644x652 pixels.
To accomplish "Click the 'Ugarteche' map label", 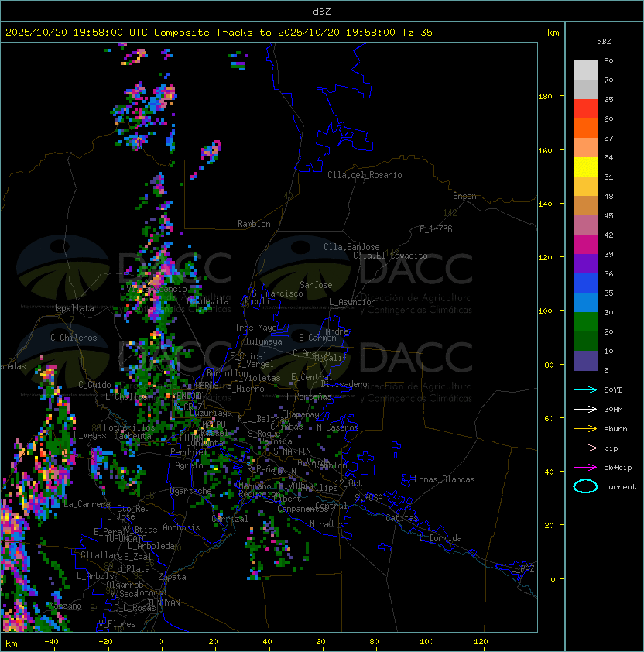I will coord(191,491).
